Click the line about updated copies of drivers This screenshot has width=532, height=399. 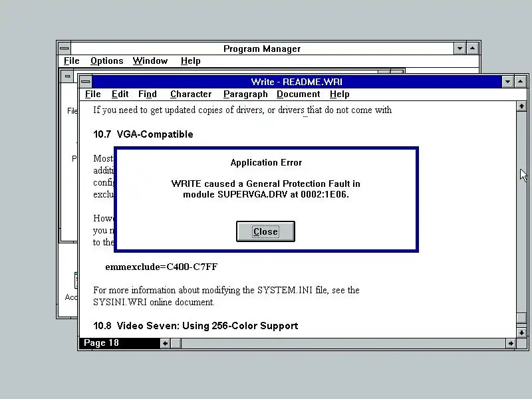(x=242, y=110)
